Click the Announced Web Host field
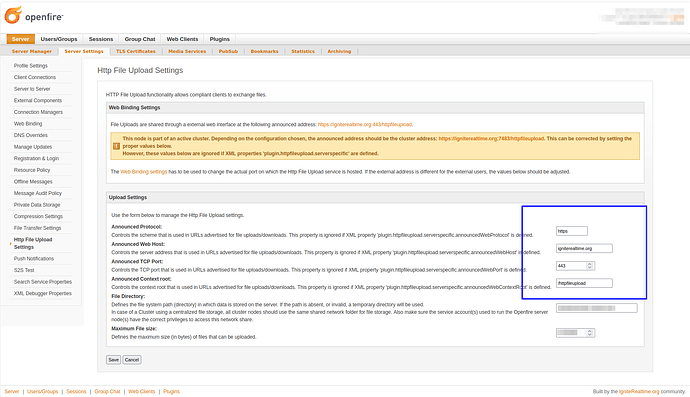690x397 pixels. [584, 248]
